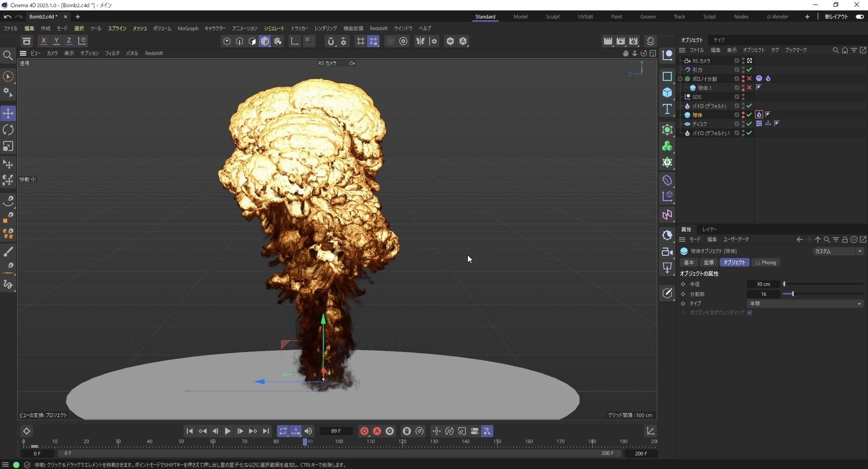Toggle timeline loop playback button
The height and width of the screenshot is (469, 868).
coord(283,431)
